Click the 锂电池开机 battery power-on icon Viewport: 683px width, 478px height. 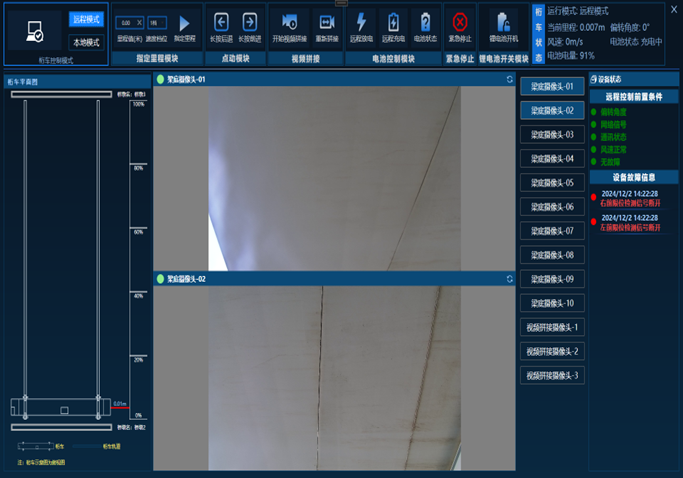[x=497, y=22]
